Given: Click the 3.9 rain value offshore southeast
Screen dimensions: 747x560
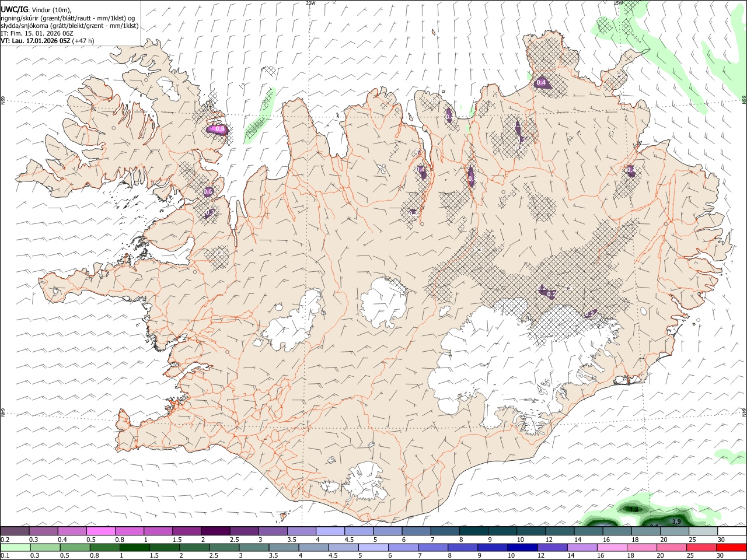Looking at the screenshot, I should 676,521.
